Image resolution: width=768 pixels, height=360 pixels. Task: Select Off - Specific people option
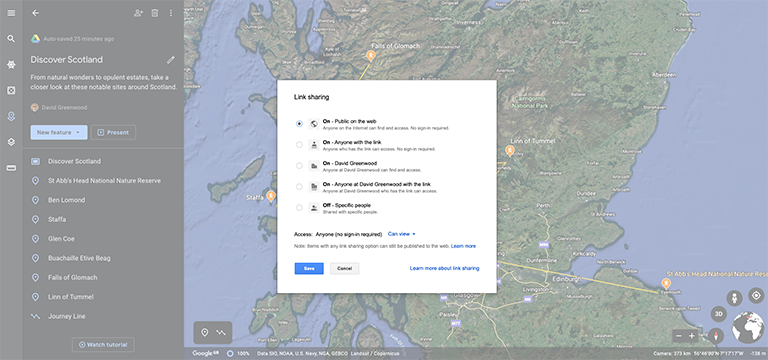coord(299,208)
